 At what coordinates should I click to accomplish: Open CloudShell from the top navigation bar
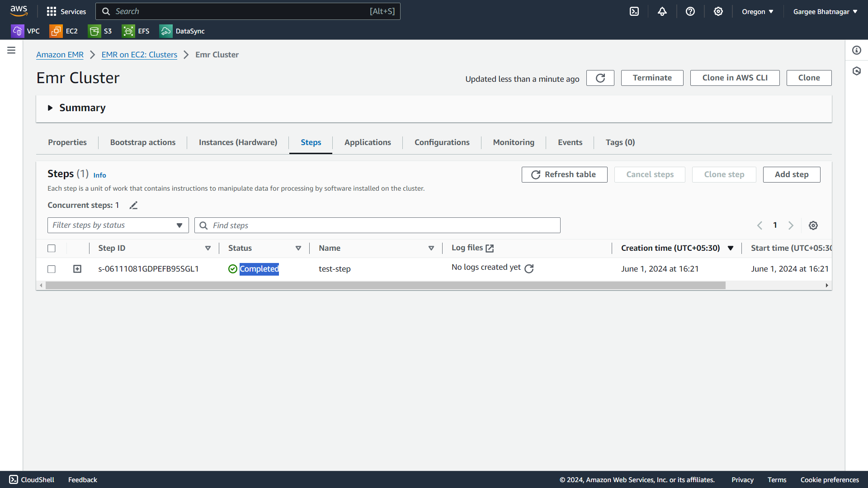click(634, 11)
